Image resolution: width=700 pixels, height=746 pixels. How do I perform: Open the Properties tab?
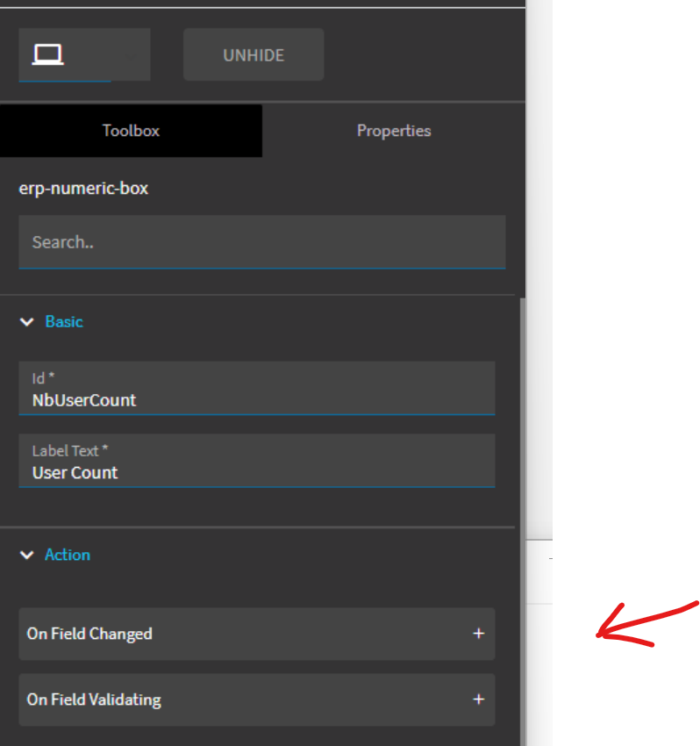click(394, 131)
